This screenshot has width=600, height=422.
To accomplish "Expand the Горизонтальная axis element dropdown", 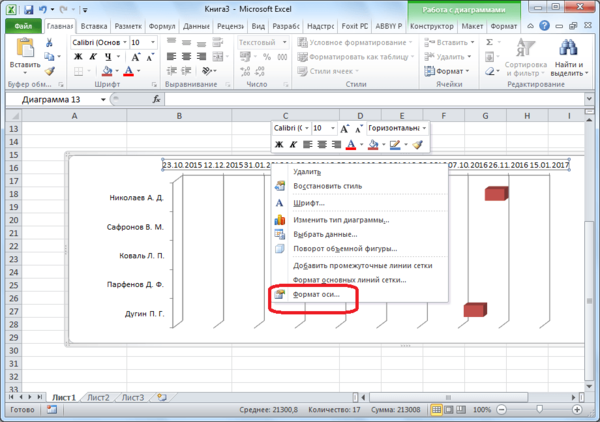I will pos(424,128).
